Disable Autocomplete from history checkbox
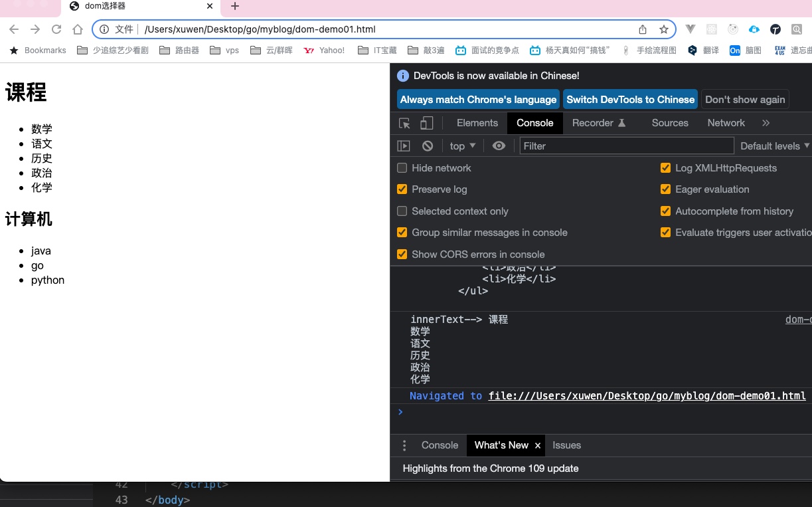The width and height of the screenshot is (812, 507). [x=665, y=211]
